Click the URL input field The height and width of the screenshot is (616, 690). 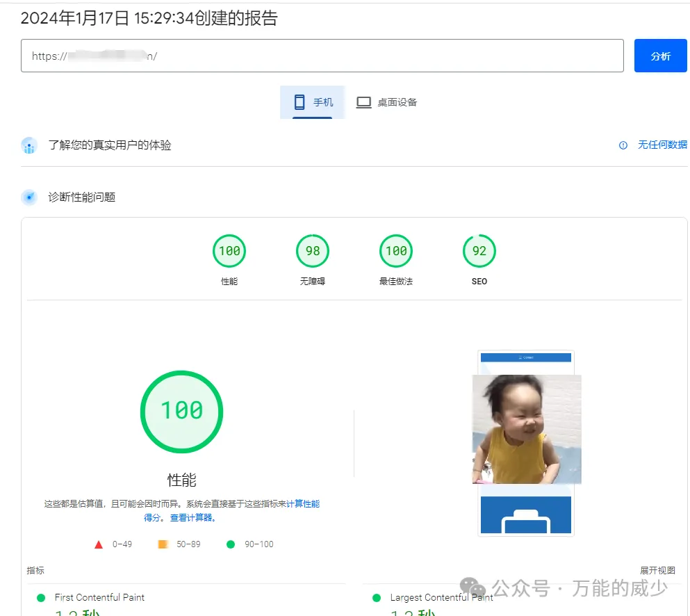pos(325,56)
